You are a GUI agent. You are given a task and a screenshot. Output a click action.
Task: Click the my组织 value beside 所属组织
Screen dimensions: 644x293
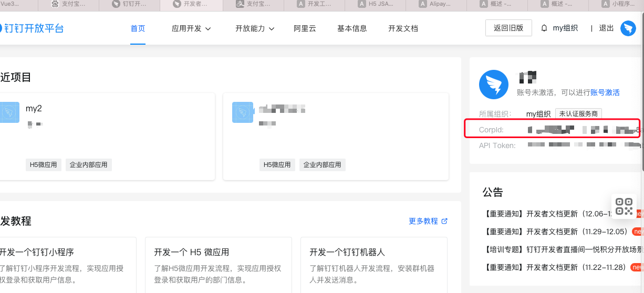point(538,114)
